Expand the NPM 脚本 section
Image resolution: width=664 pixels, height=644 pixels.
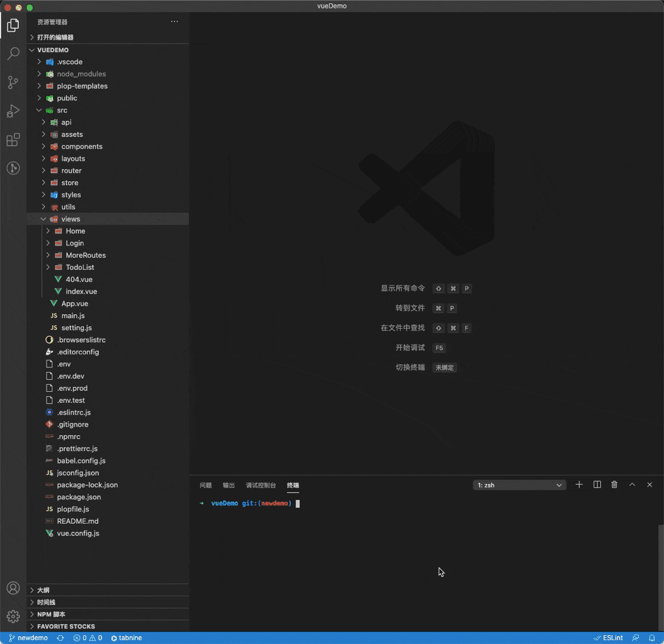tap(108, 614)
